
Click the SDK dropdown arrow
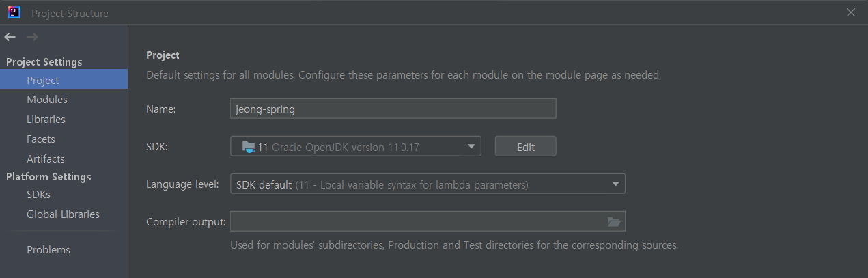[471, 146]
